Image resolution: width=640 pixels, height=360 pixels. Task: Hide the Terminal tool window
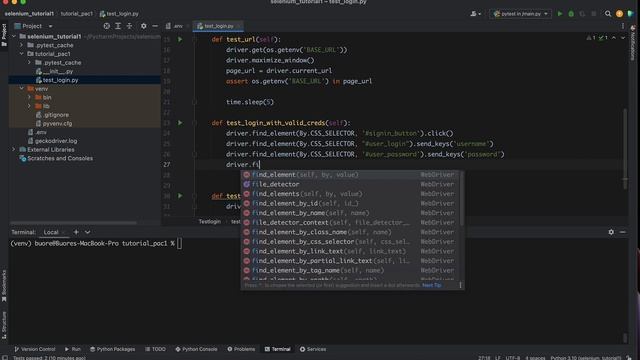tap(622, 232)
